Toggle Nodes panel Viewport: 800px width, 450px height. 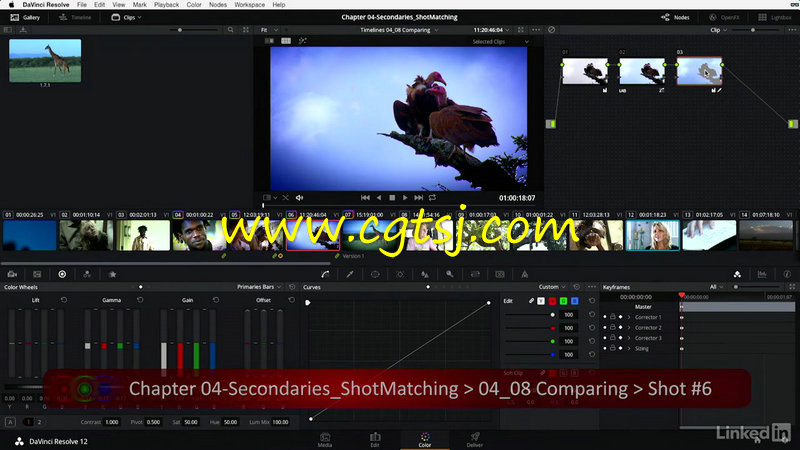[675, 17]
